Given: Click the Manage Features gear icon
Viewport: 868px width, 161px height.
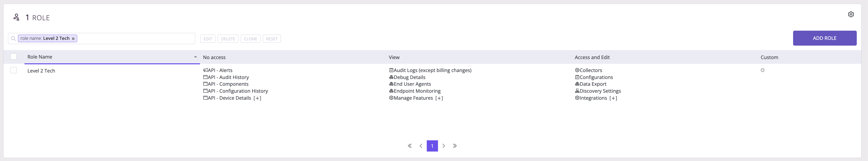Looking at the screenshot, I should pyautogui.click(x=391, y=98).
